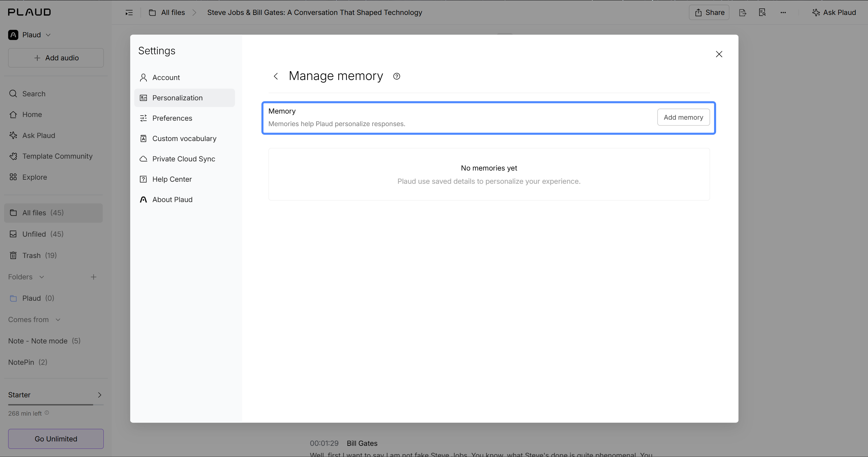The image size is (868, 457).
Task: Click the Starter usage progress bar
Action: 56,405
